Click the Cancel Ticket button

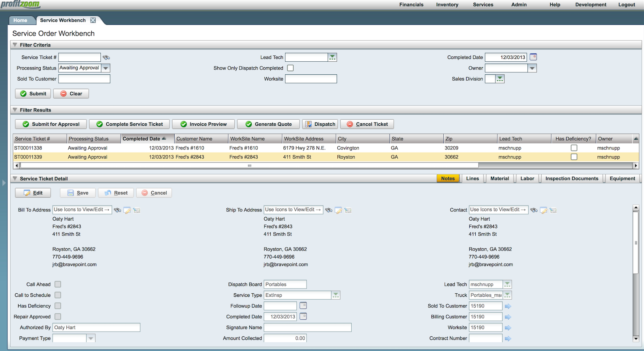(x=367, y=124)
